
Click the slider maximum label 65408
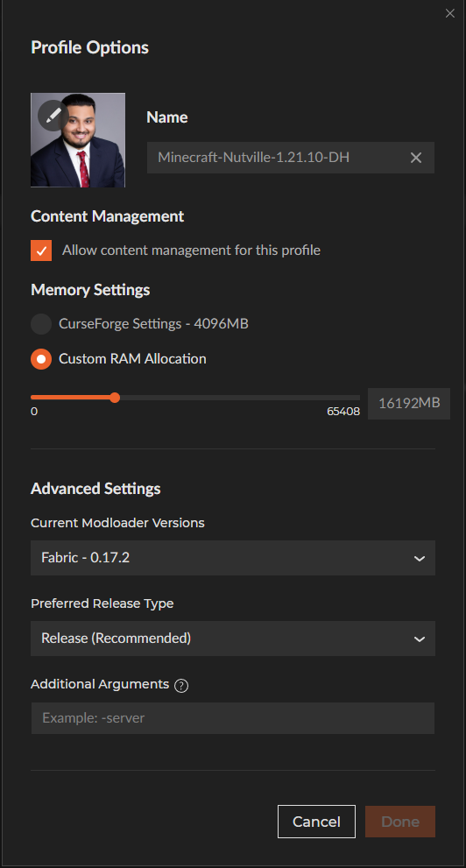point(343,412)
